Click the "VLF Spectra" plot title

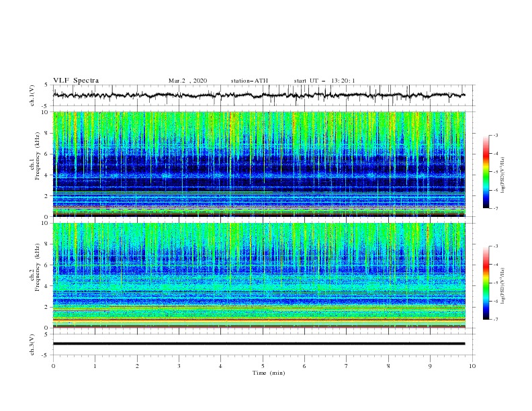76,81
